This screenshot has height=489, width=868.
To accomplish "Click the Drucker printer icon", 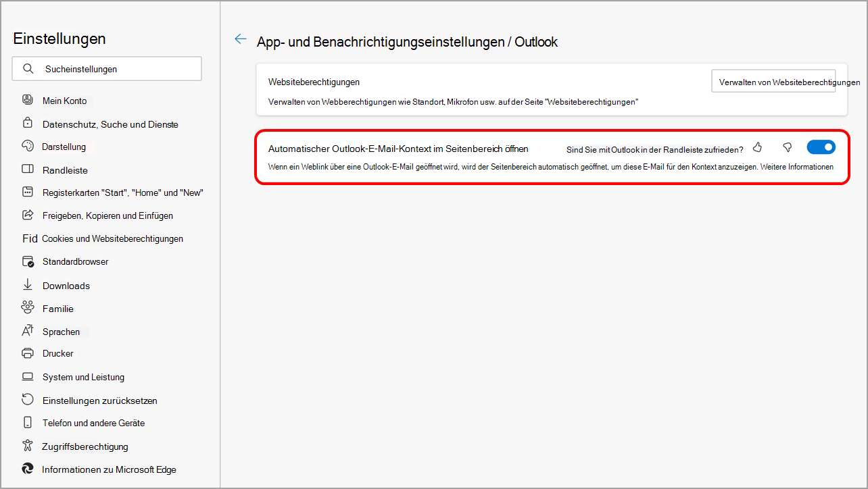I will (x=28, y=353).
